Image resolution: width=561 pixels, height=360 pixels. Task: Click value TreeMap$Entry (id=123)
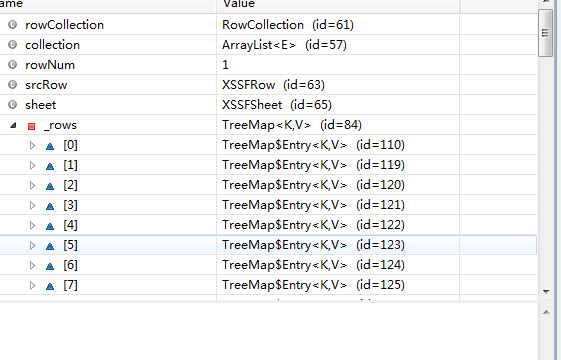(x=313, y=245)
